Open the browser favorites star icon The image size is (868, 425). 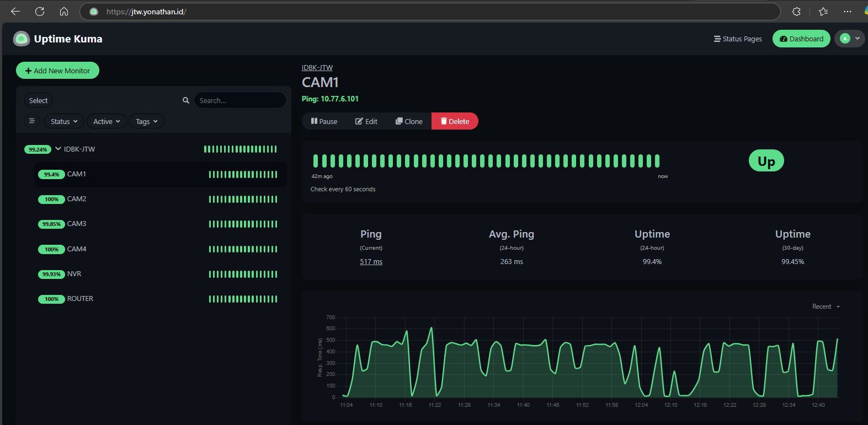[823, 12]
